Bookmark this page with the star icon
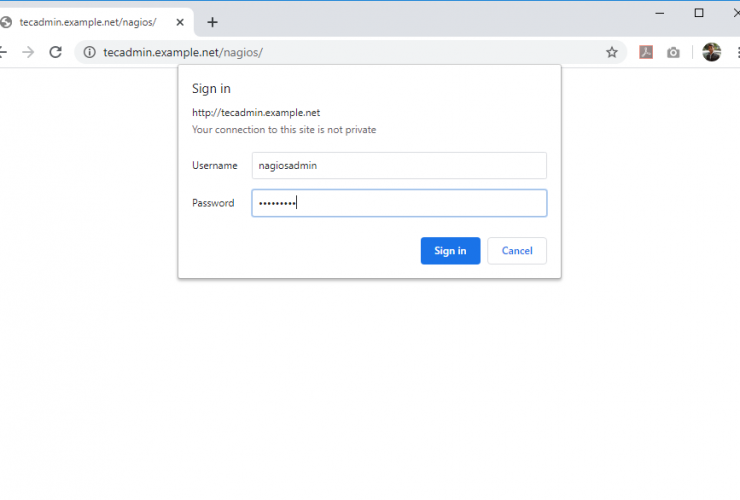This screenshot has width=740, height=500. tap(612, 52)
